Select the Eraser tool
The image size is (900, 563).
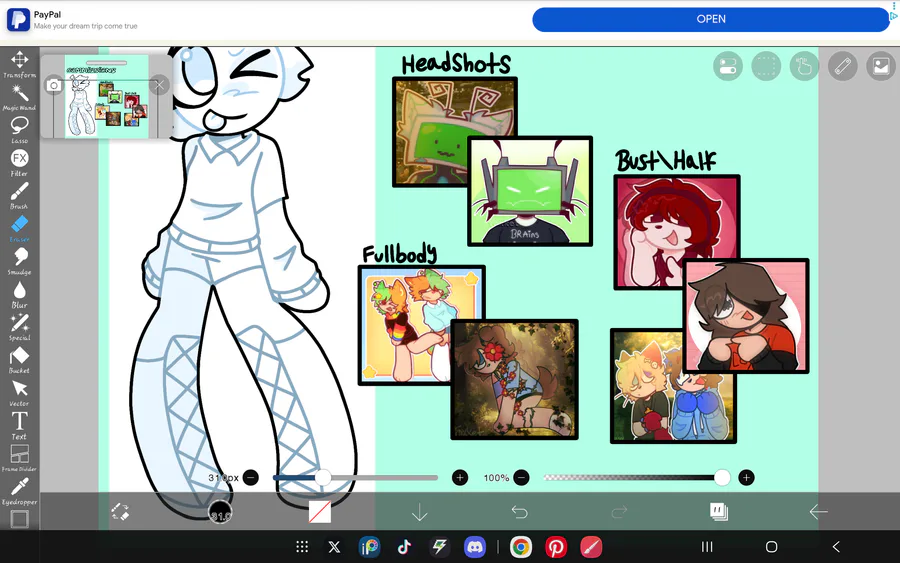pyautogui.click(x=20, y=228)
